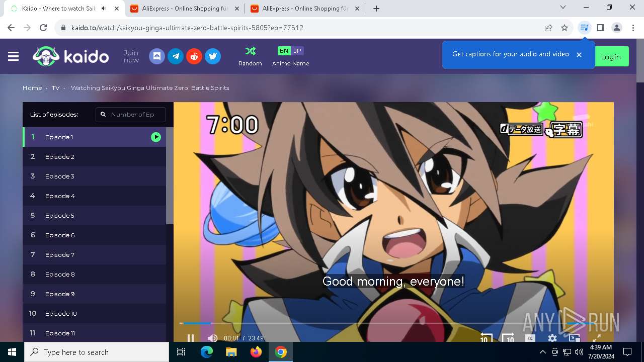Open the Chrome profile icon
This screenshot has width=644, height=362.
pos(617,28)
